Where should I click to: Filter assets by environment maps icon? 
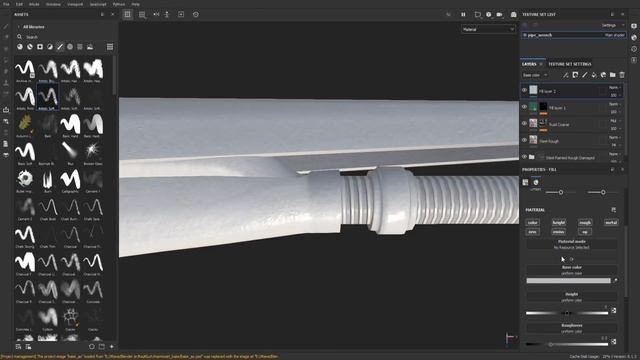click(90, 47)
